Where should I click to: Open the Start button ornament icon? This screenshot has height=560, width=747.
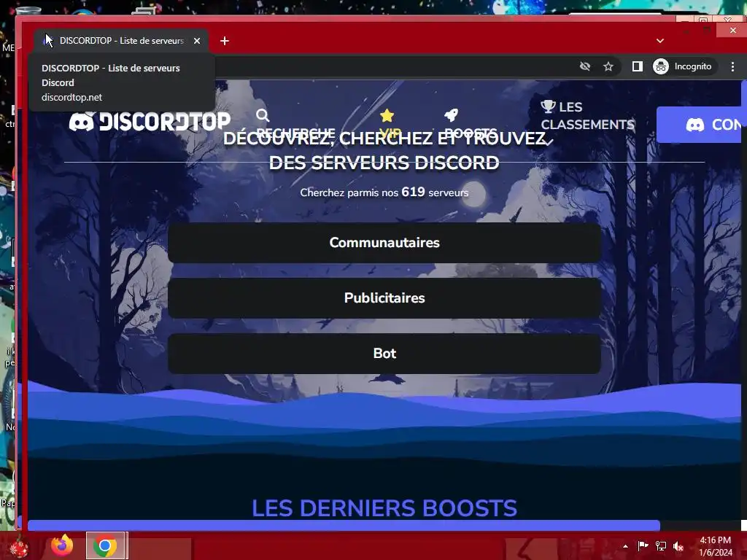coord(18,548)
